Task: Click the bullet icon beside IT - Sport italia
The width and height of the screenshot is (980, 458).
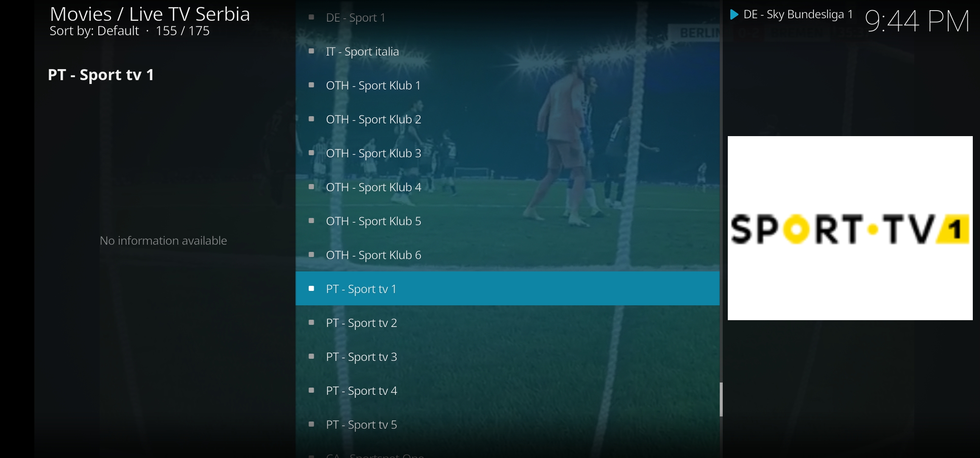Action: pos(312,51)
